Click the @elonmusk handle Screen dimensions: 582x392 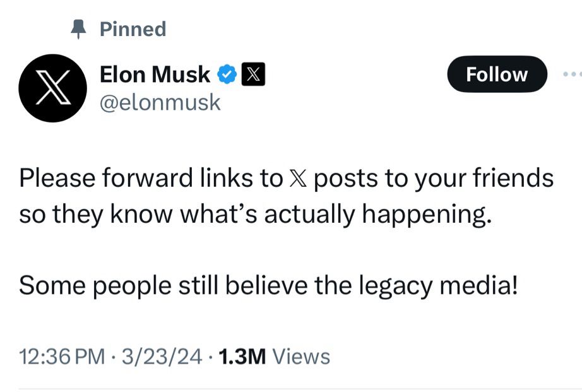[x=160, y=101]
